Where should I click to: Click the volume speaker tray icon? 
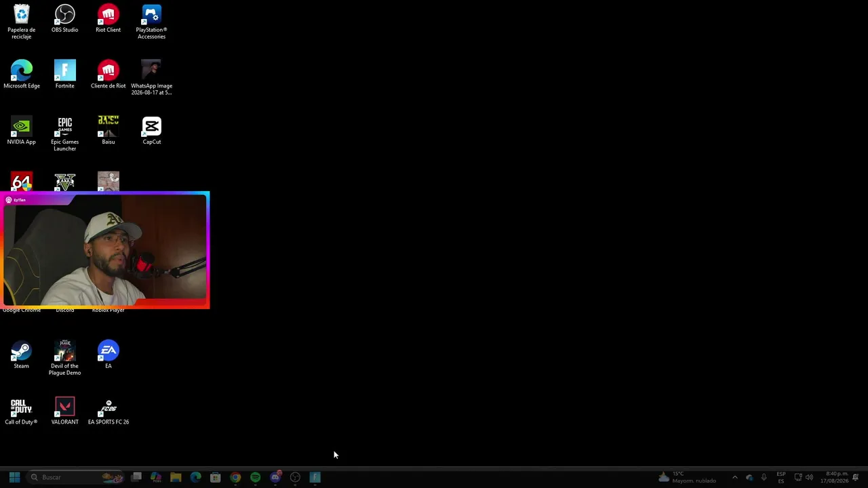tap(809, 477)
